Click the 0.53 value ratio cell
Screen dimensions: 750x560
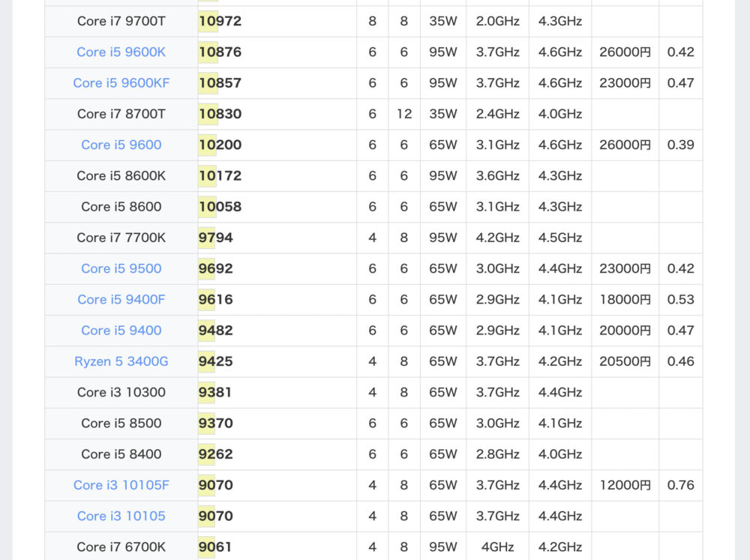(x=681, y=300)
